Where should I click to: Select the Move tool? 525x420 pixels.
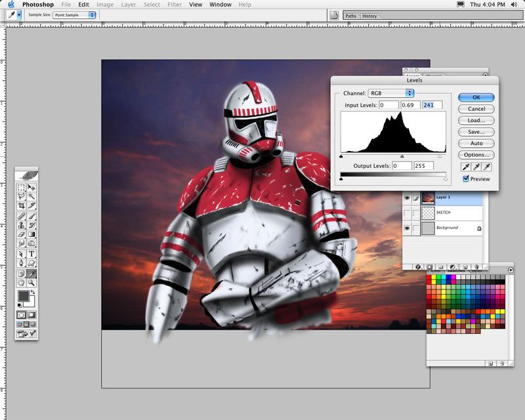pos(31,188)
